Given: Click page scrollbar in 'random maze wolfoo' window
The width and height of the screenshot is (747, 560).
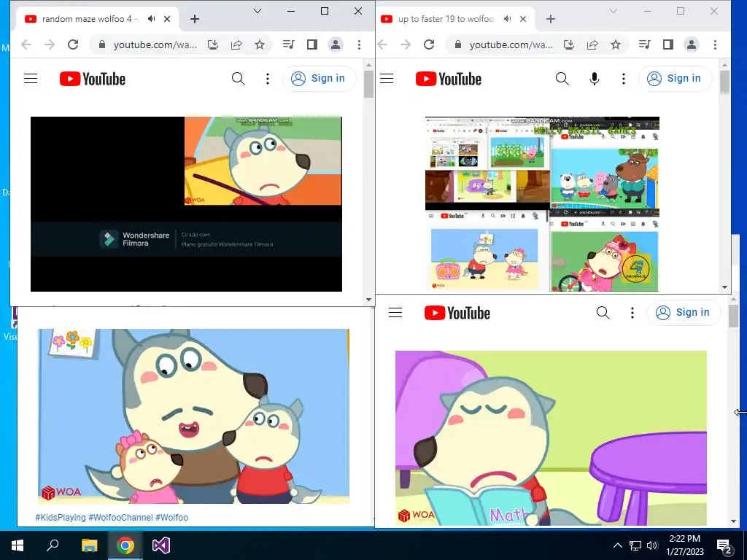Looking at the screenshot, I should tap(368, 84).
